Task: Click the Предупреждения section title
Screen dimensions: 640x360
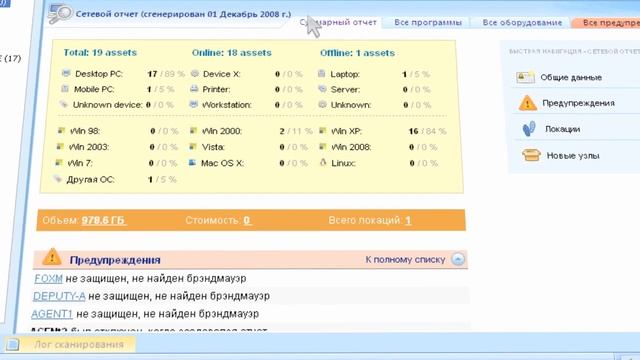Action: click(x=115, y=260)
